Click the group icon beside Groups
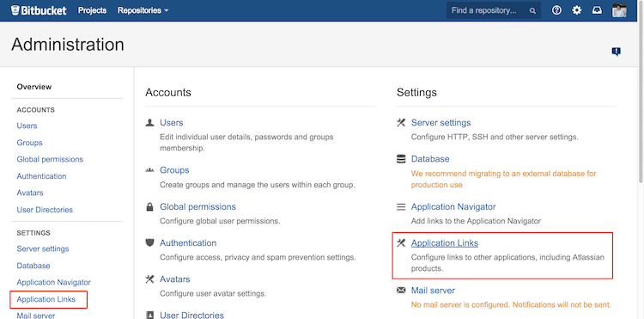644x319 pixels. click(150, 170)
